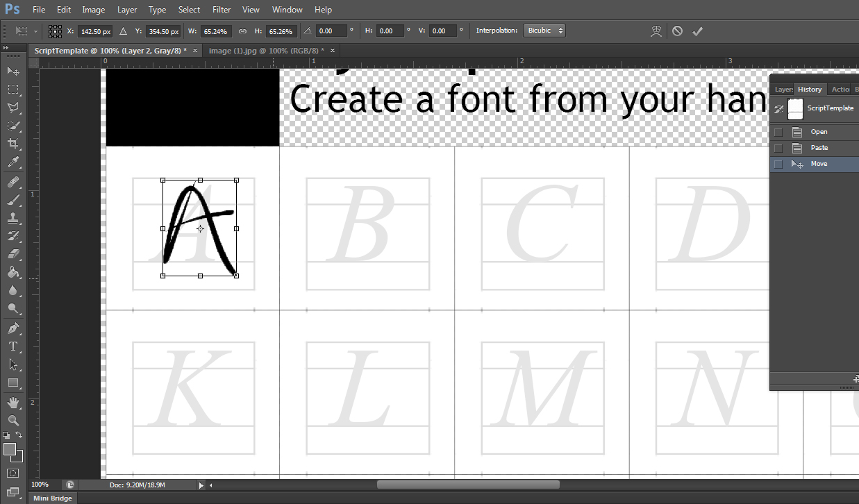Select the Horizontal Type tool
The image size is (859, 504).
[x=12, y=346]
